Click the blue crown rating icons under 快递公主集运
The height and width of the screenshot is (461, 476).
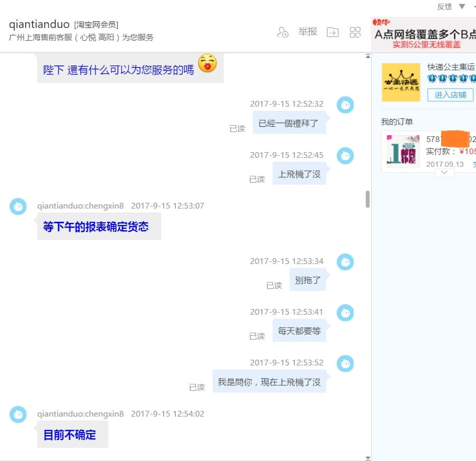click(x=451, y=79)
